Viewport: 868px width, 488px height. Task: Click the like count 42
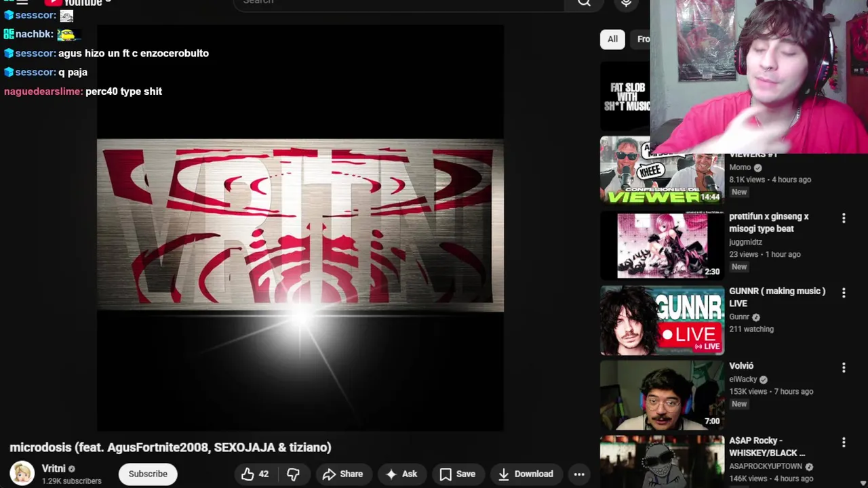point(264,474)
